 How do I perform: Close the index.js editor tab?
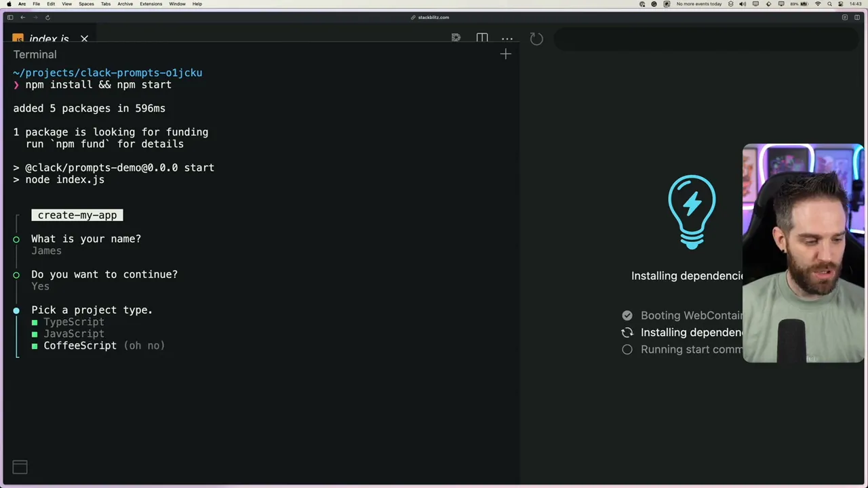click(84, 39)
